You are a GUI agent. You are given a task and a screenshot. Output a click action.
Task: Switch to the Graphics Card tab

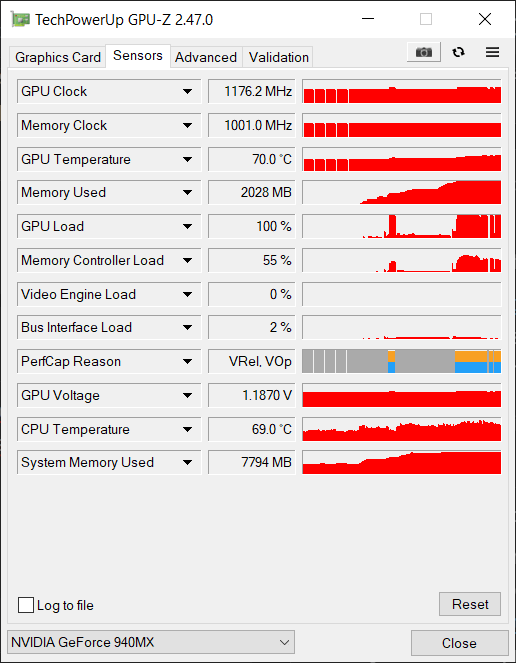pyautogui.click(x=58, y=57)
